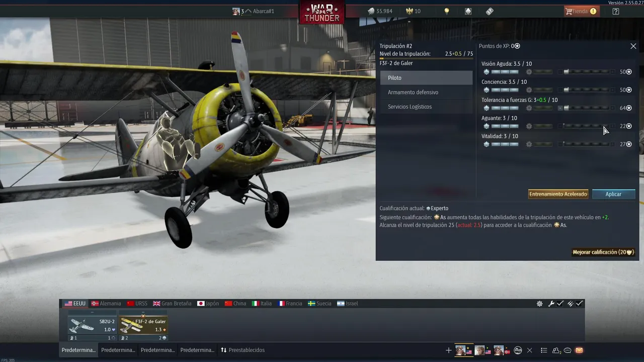
Task: Click the X leave squad icon
Action: [529, 350]
